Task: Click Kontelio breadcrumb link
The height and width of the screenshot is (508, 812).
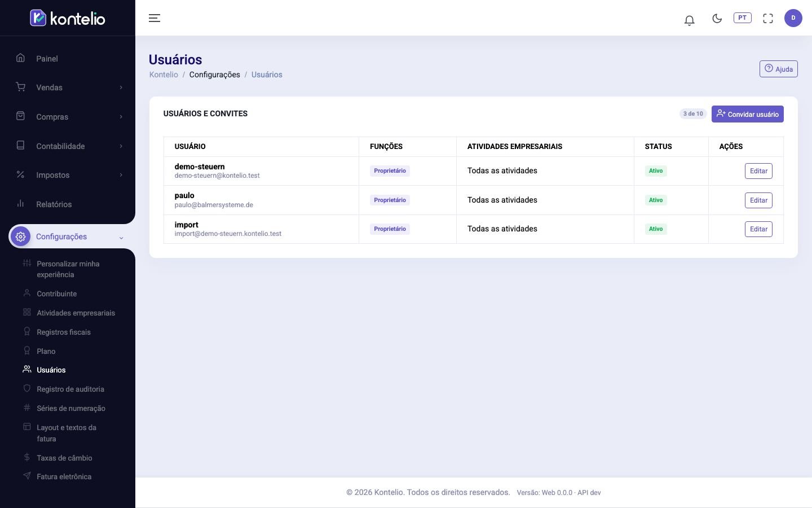Action: point(164,75)
